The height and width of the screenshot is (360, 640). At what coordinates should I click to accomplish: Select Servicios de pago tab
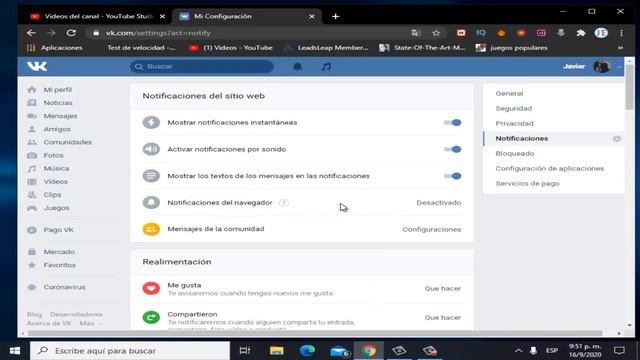tap(527, 183)
